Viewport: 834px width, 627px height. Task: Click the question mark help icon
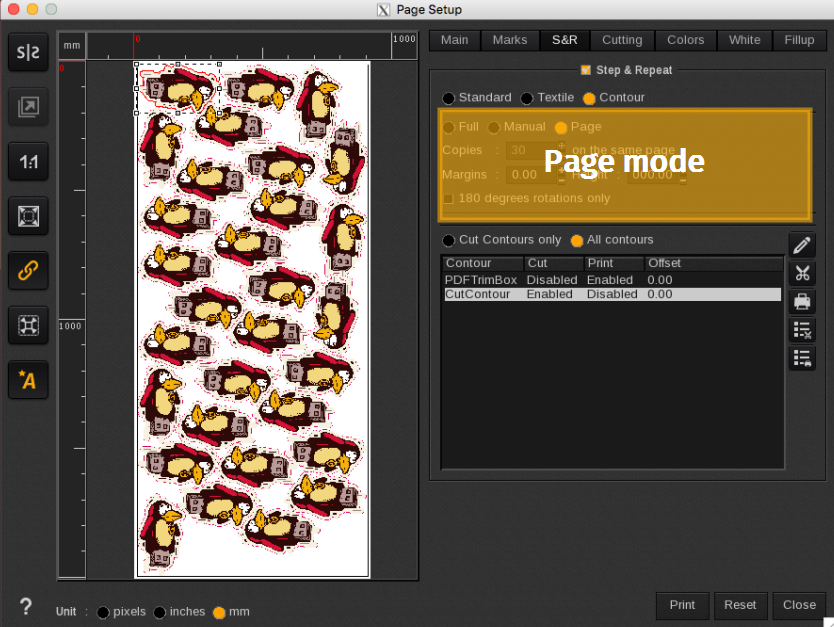point(26,606)
